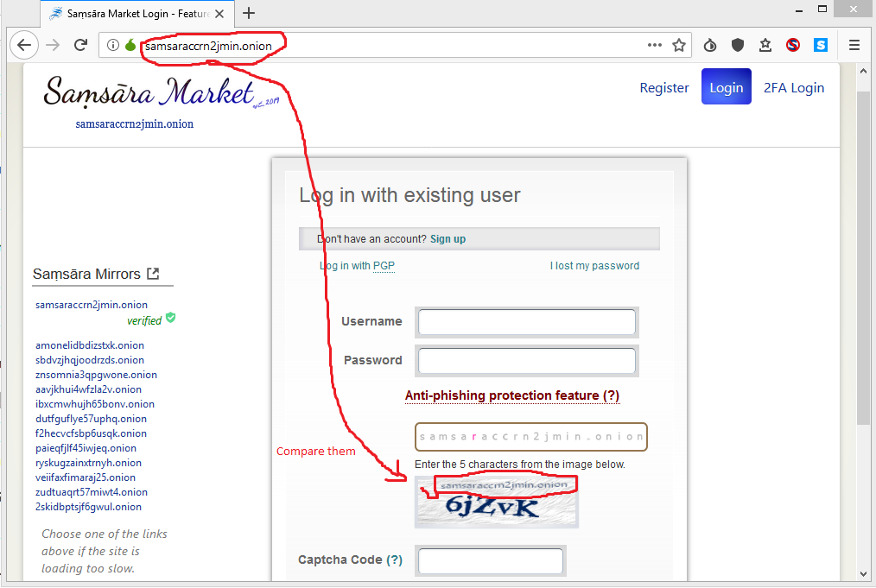Viewport: 876px width, 588px height.
Task: Click the Login navigation button
Action: 727,86
